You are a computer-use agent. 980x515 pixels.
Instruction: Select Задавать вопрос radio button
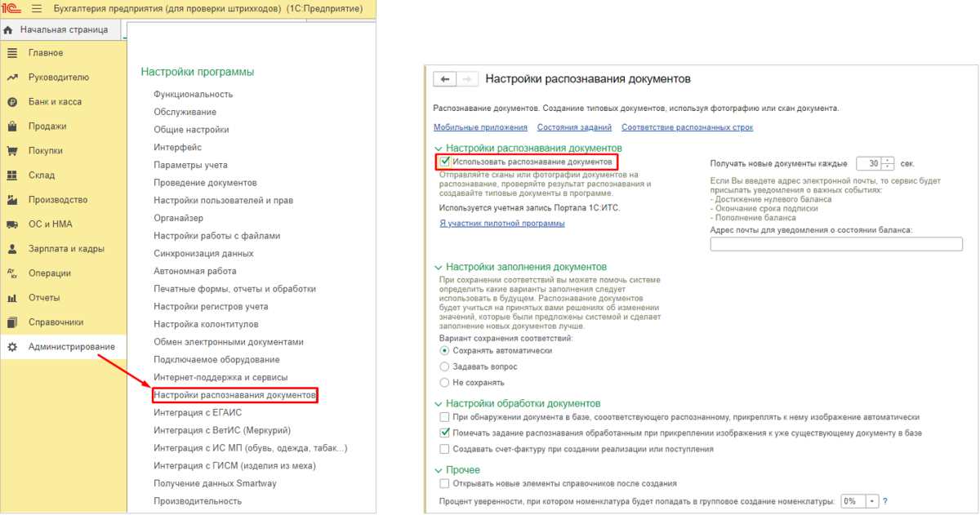point(444,366)
